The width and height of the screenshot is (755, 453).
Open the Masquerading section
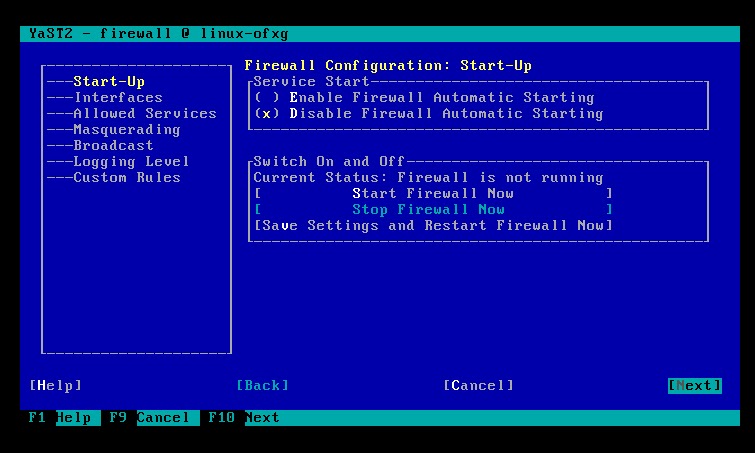click(x=127, y=129)
